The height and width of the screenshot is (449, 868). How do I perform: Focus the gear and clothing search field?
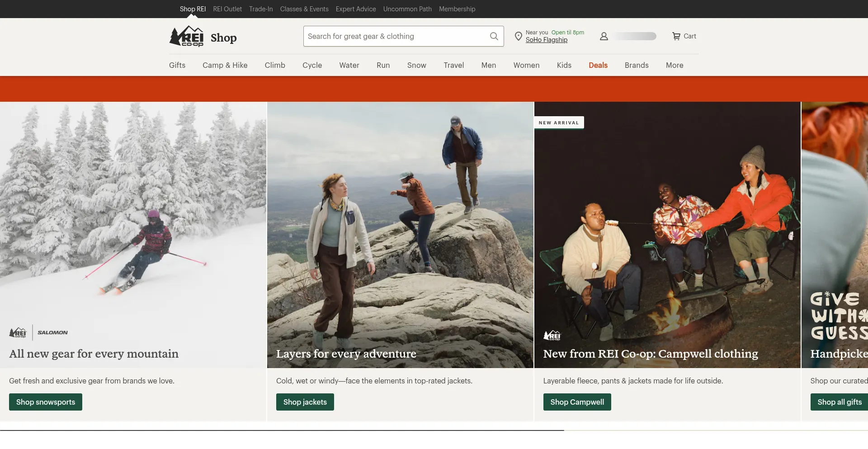point(396,36)
